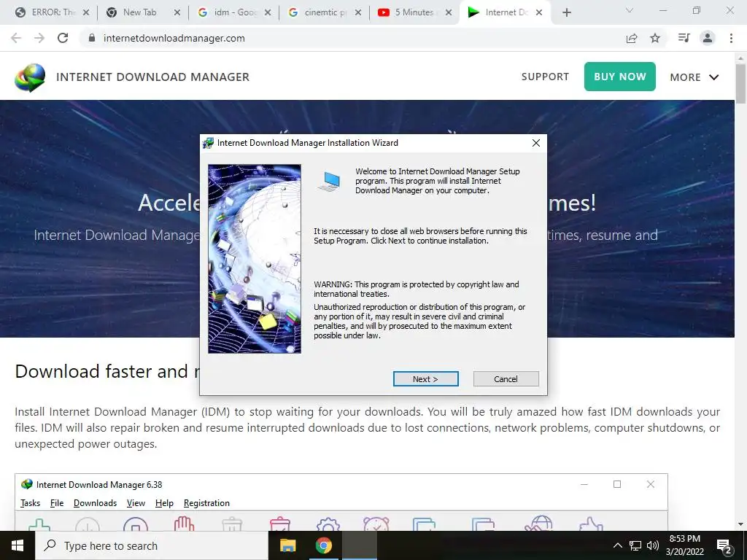This screenshot has width=747, height=560.
Task: Open the clock showing 8:53 PM
Action: [684, 545]
